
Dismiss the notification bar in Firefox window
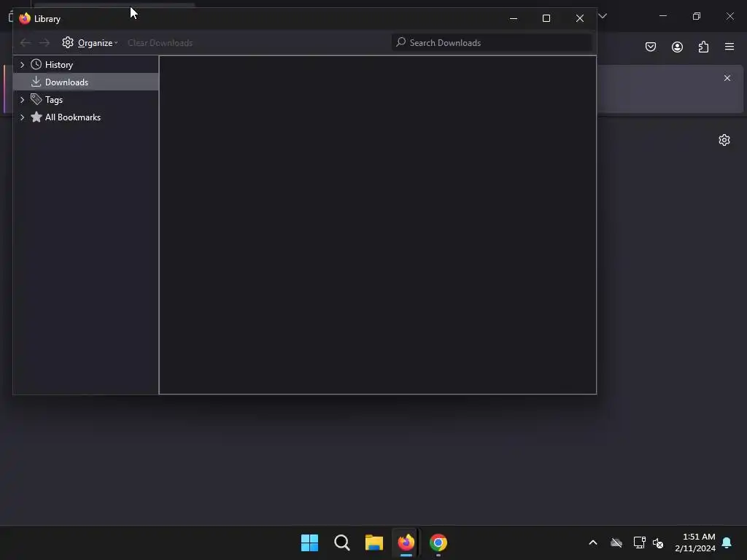(x=727, y=78)
